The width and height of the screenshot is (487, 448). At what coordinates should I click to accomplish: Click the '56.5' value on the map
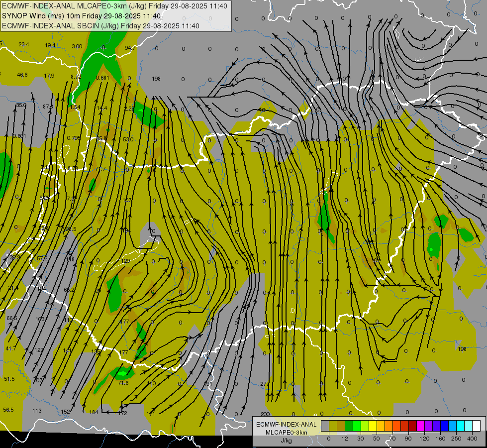point(8,410)
